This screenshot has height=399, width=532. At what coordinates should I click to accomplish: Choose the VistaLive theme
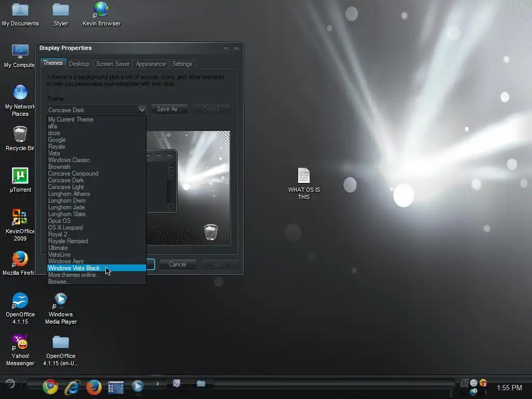(x=96, y=255)
